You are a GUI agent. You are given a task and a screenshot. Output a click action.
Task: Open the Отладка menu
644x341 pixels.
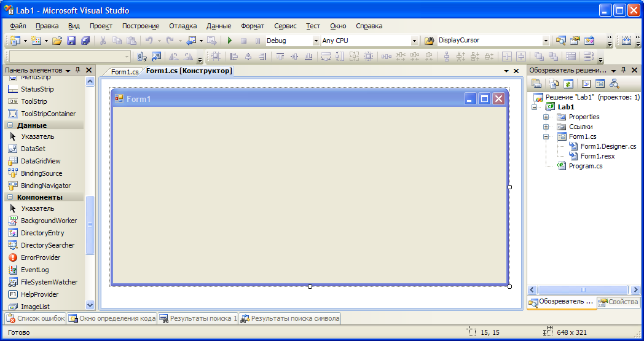coord(183,26)
